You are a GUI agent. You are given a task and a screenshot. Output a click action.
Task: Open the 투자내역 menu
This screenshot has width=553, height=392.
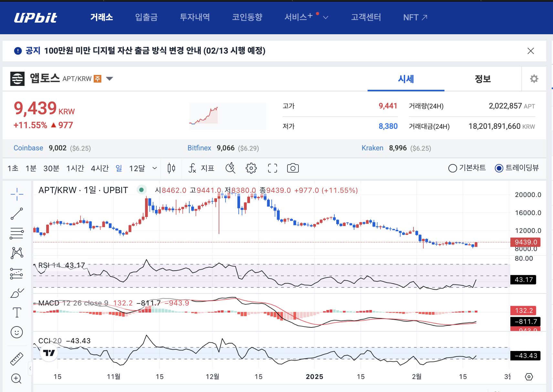point(195,17)
